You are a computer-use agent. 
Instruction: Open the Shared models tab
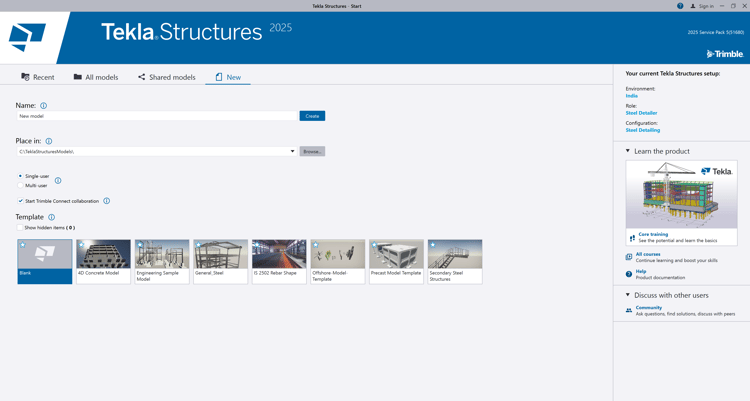[166, 77]
